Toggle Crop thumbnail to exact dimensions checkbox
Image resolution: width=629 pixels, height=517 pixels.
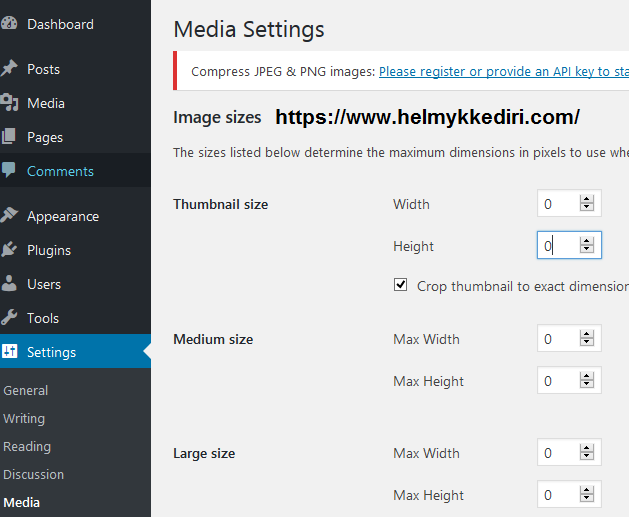[x=401, y=285]
